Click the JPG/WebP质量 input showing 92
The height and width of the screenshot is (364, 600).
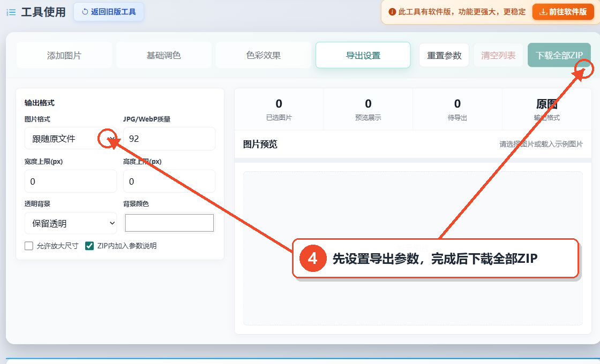click(x=169, y=139)
